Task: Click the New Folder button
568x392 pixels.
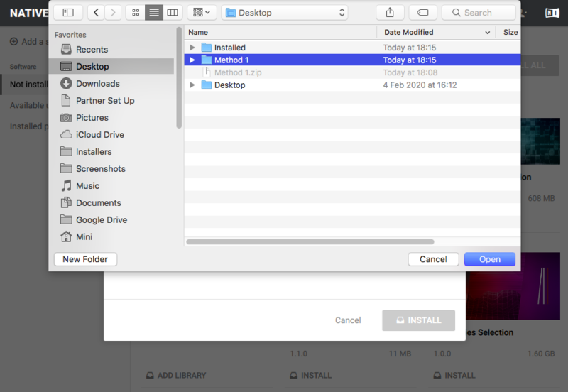Action: [x=85, y=259]
